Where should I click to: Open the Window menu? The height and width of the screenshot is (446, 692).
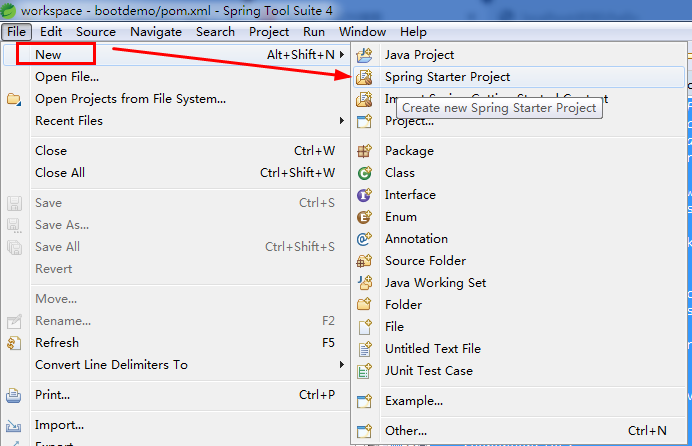pyautogui.click(x=362, y=32)
